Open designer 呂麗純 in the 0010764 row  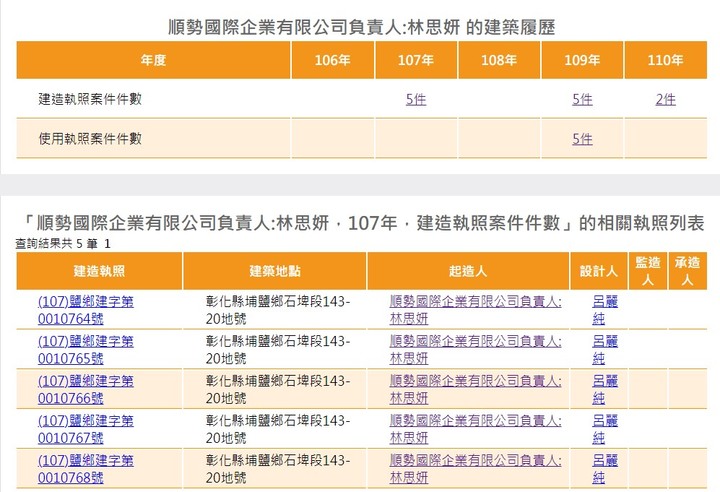click(605, 310)
